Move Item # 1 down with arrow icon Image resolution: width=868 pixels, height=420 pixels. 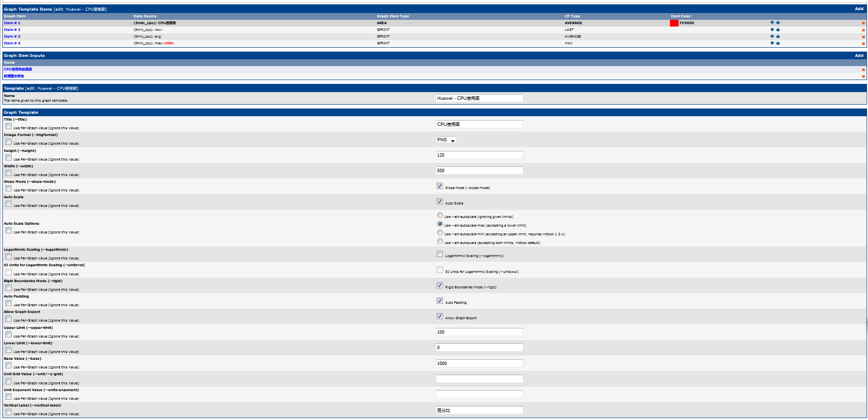pyautogui.click(x=772, y=23)
